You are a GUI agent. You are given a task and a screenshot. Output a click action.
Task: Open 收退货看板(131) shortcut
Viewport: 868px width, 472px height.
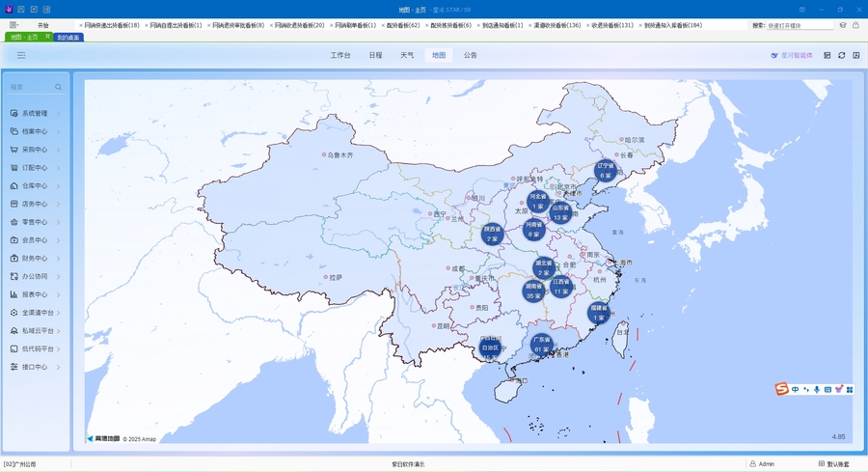(x=612, y=25)
